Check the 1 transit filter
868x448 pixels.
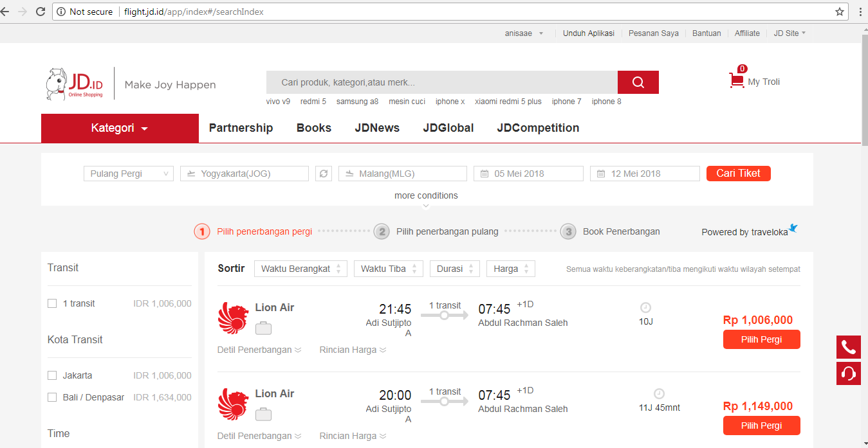52,303
